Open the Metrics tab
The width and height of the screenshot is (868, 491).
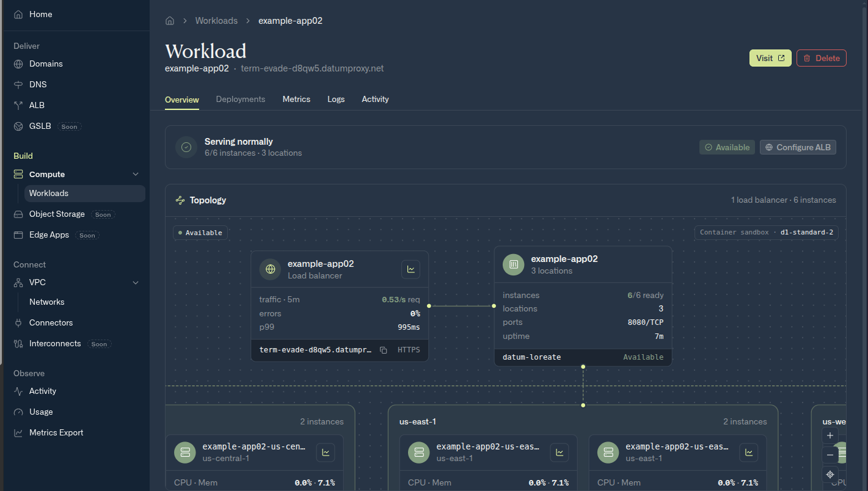296,99
